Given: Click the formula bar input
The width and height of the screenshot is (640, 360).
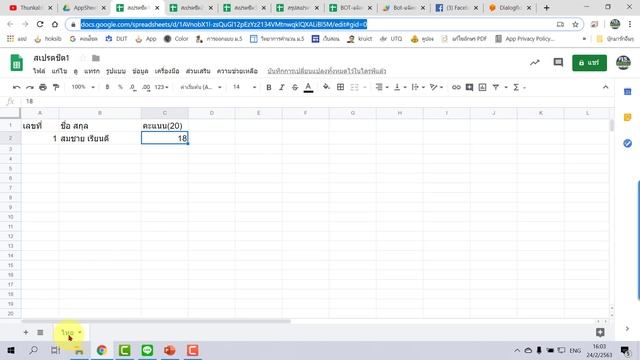Looking at the screenshot, I should pyautogui.click(x=318, y=101).
